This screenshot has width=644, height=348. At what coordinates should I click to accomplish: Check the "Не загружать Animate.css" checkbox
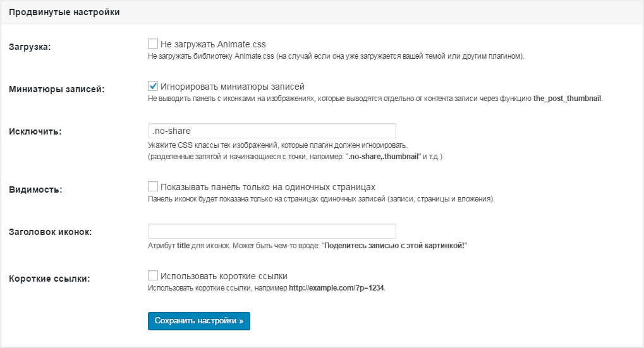[153, 44]
